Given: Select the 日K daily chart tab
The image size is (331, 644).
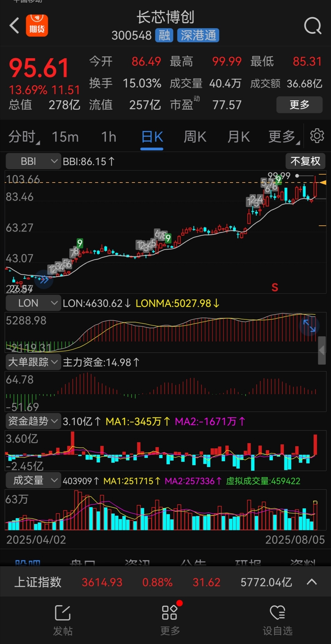Looking at the screenshot, I should (152, 137).
